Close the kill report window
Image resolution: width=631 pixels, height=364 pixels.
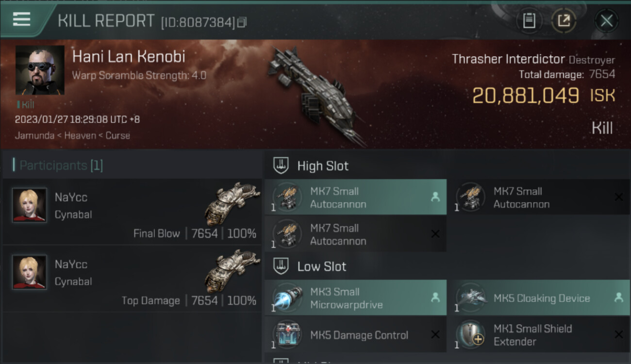pyautogui.click(x=606, y=21)
